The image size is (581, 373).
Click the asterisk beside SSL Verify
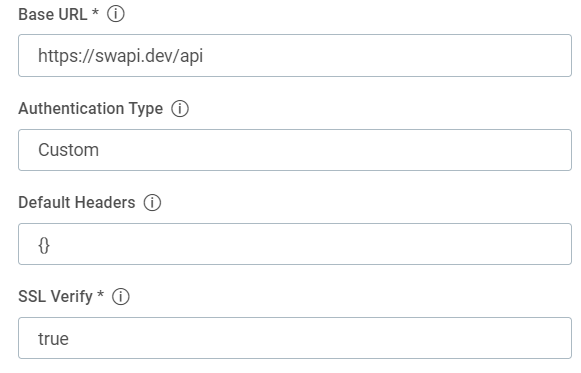coord(100,294)
